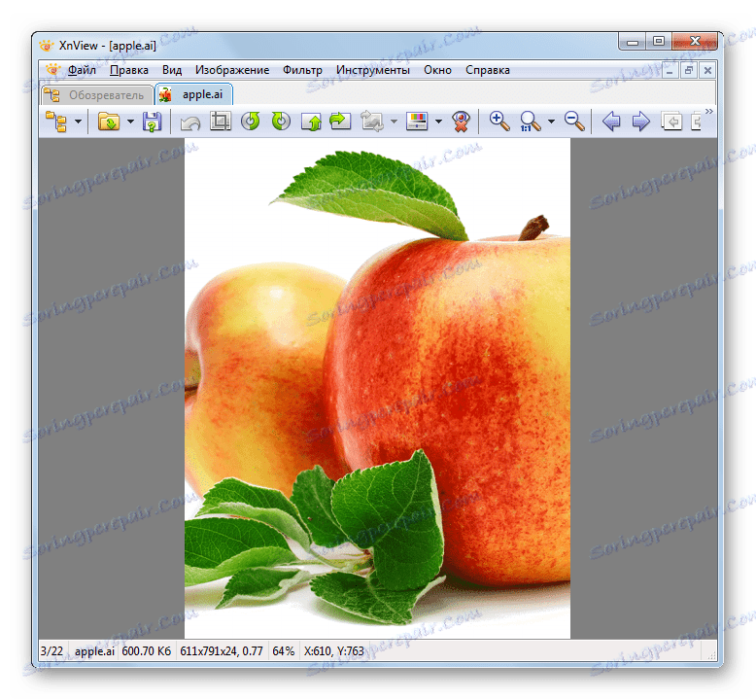Rotate image counter-clockwise icon

coord(251,122)
